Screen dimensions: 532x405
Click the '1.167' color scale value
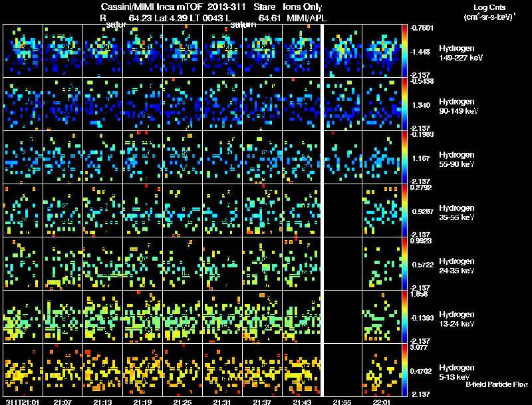[421, 158]
